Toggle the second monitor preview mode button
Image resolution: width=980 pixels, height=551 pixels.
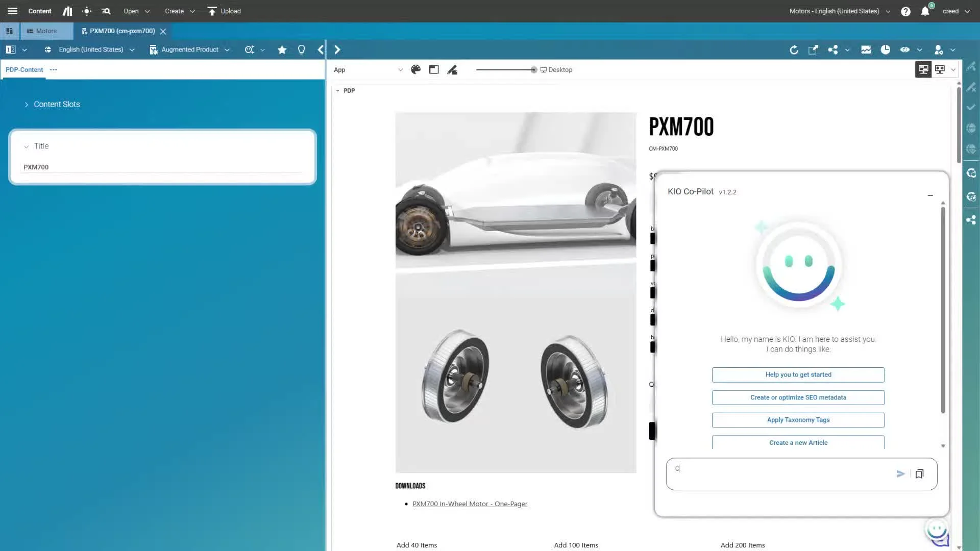940,69
